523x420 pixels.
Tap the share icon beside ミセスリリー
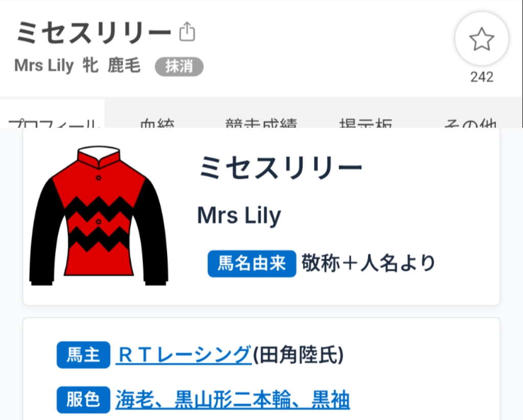point(187,32)
